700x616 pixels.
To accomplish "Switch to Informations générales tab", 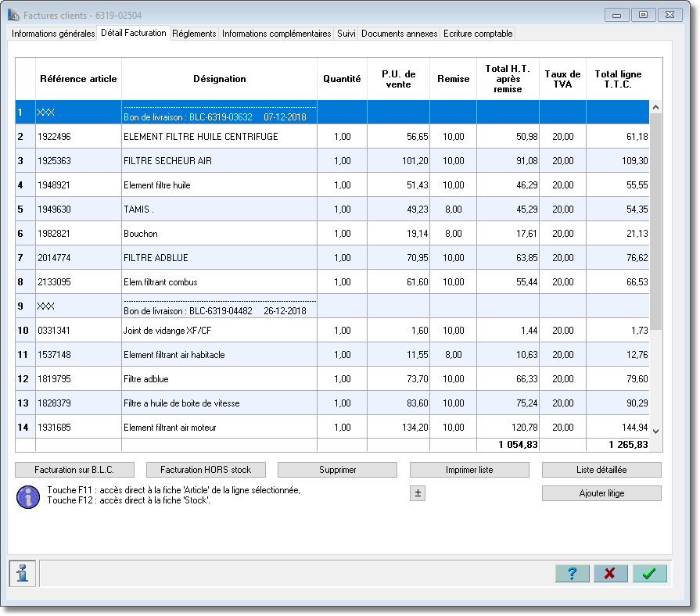I will coord(53,34).
